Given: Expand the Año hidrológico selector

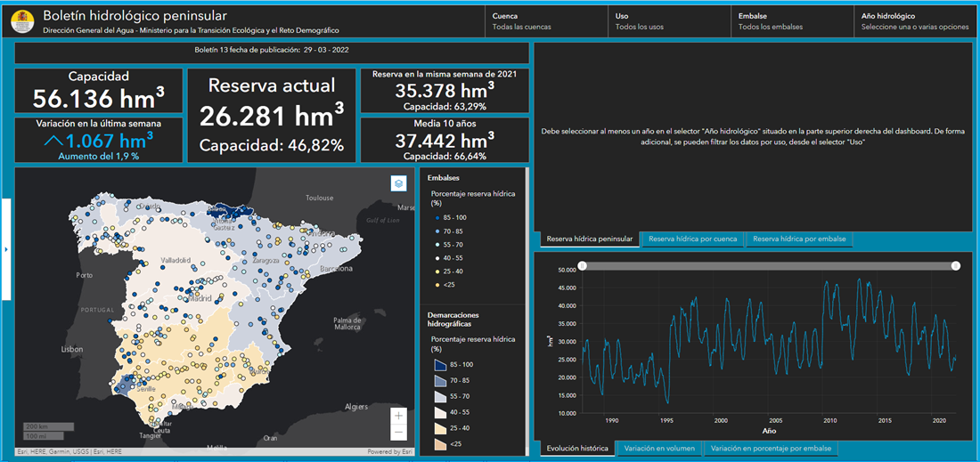Looking at the screenshot, I should point(914,21).
